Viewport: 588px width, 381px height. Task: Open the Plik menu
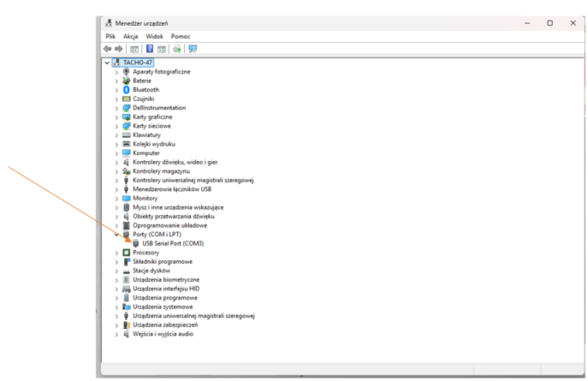[110, 36]
